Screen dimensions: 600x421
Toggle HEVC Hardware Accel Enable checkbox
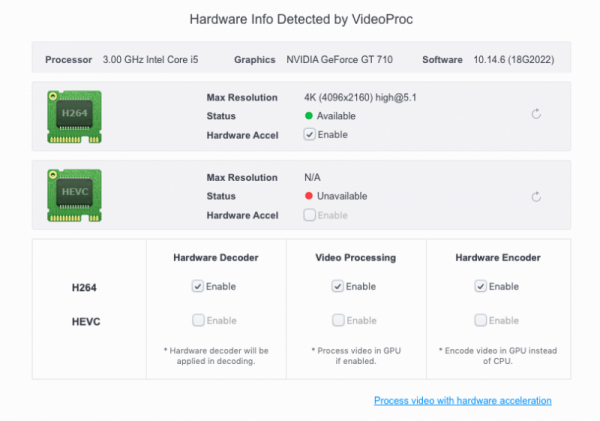pyautogui.click(x=310, y=215)
